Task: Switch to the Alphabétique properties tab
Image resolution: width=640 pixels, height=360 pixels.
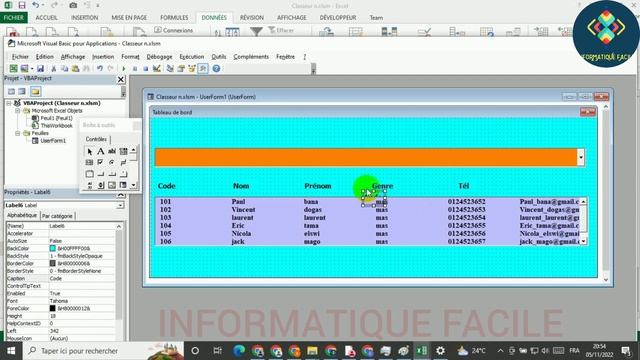Action: click(x=22, y=215)
